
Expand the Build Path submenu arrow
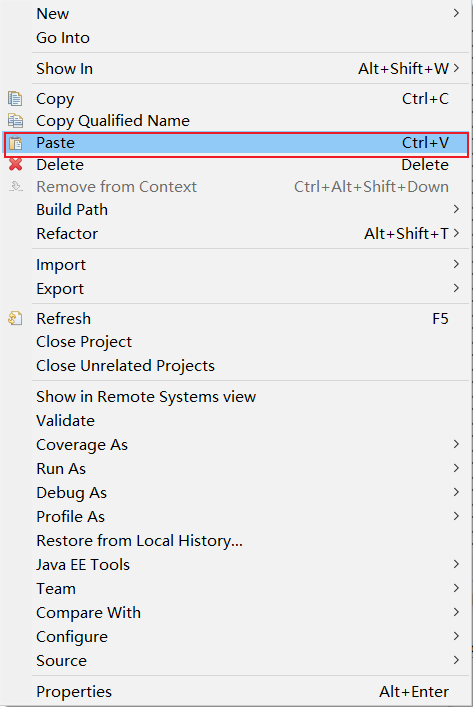pyautogui.click(x=456, y=209)
